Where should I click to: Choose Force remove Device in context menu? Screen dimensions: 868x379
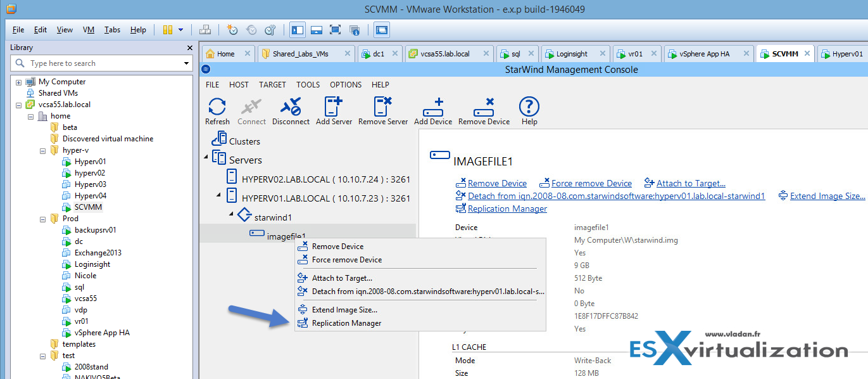pyautogui.click(x=420, y=259)
